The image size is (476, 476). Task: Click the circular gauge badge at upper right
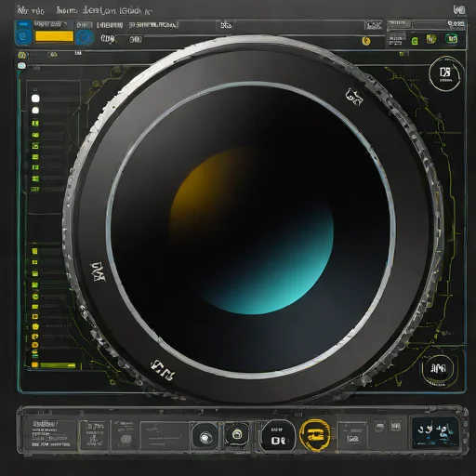(445, 73)
